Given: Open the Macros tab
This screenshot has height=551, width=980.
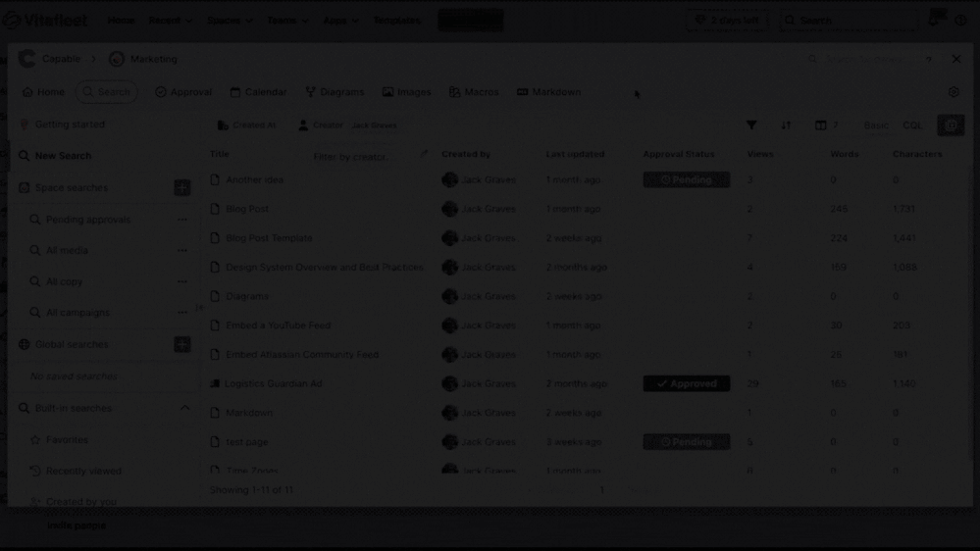Looking at the screenshot, I should (x=474, y=92).
